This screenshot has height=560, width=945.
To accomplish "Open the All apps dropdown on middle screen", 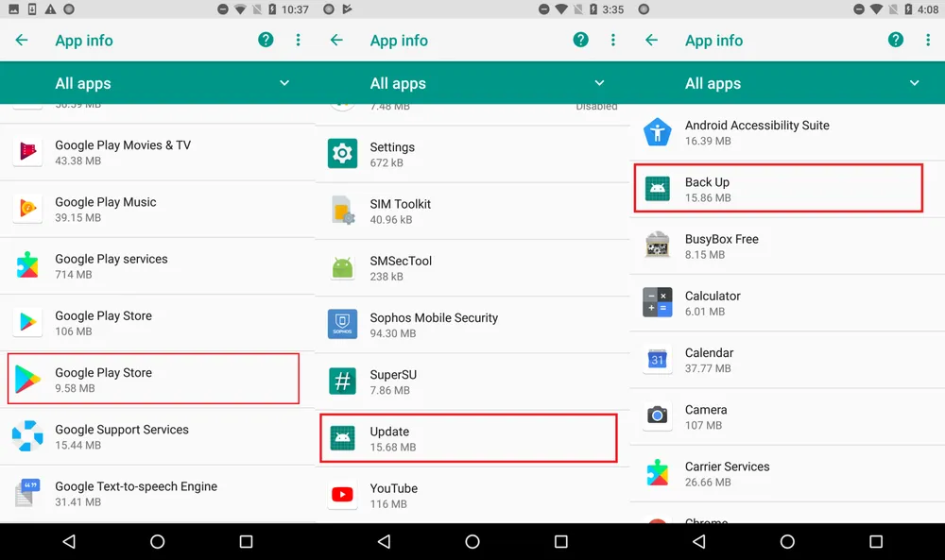I will tap(599, 83).
